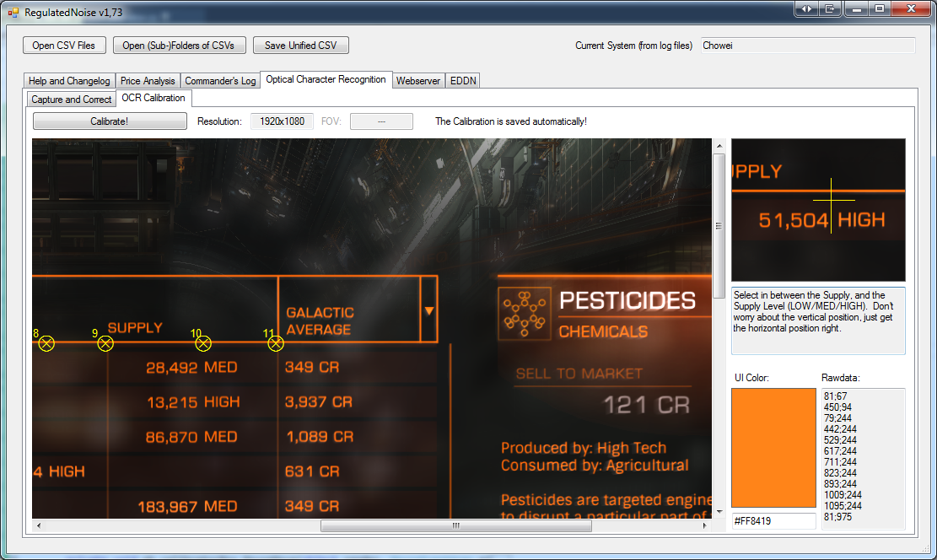Screen dimensions: 937x560
Task: Click the horizontal scrollbar left arrow
Action: pyautogui.click(x=39, y=526)
